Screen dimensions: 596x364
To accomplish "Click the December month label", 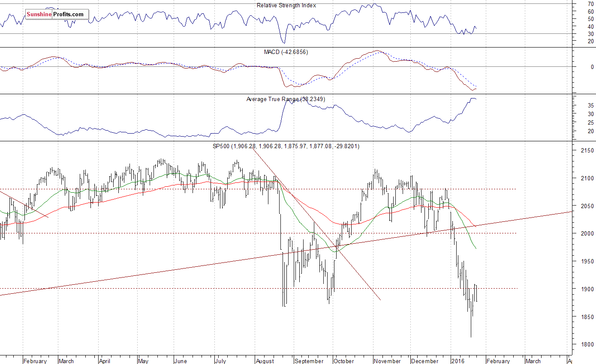I will (424, 361).
